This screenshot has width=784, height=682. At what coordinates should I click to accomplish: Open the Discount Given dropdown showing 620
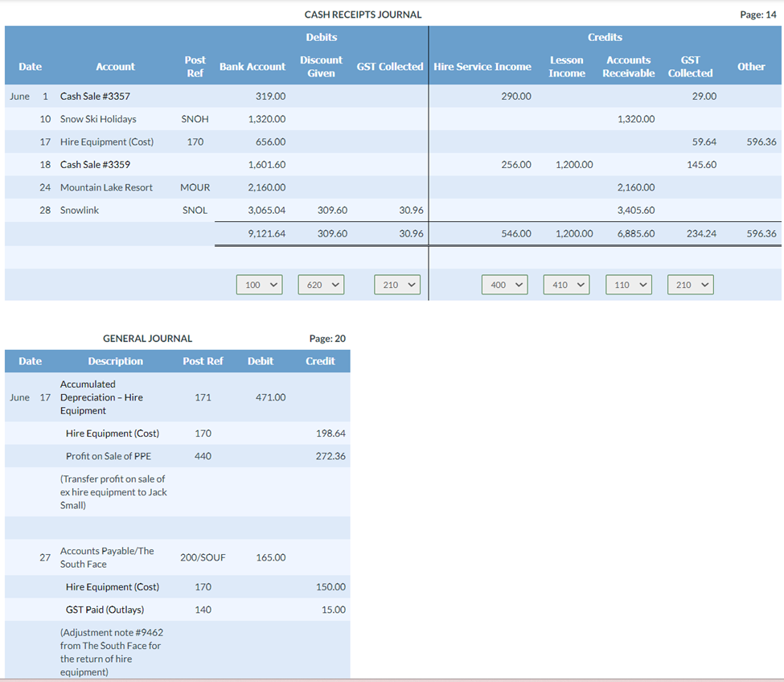(321, 284)
